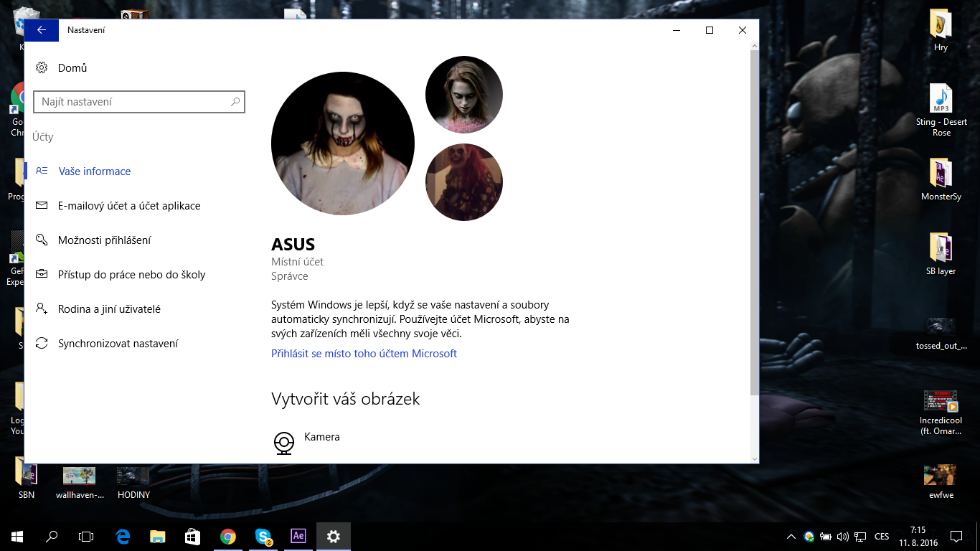Show hidden system tray icons
This screenshot has width=980, height=551.
[791, 536]
